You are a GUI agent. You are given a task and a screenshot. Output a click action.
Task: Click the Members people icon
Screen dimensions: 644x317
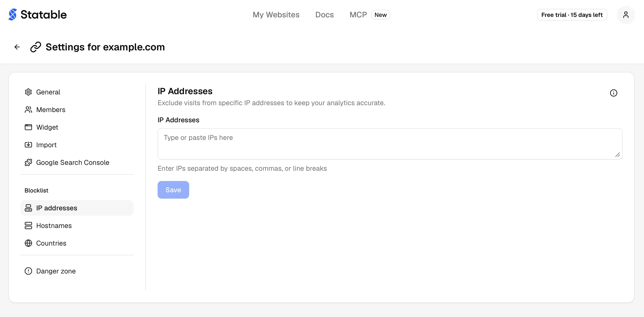[28, 110]
